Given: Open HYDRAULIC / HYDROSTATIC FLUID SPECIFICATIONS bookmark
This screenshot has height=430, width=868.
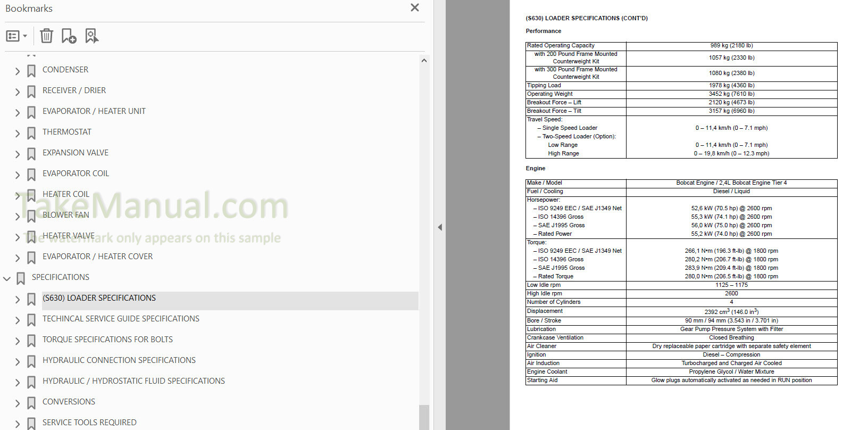Looking at the screenshot, I should 133,381.
